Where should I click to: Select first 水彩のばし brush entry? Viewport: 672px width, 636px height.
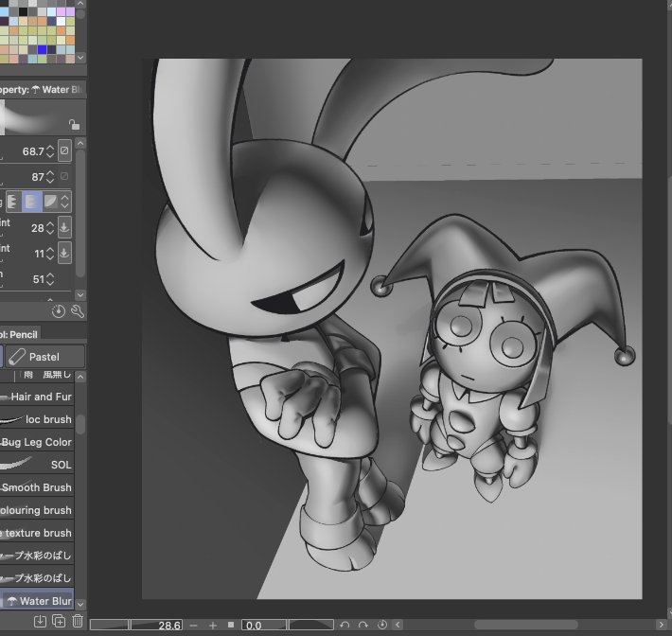click(37, 556)
